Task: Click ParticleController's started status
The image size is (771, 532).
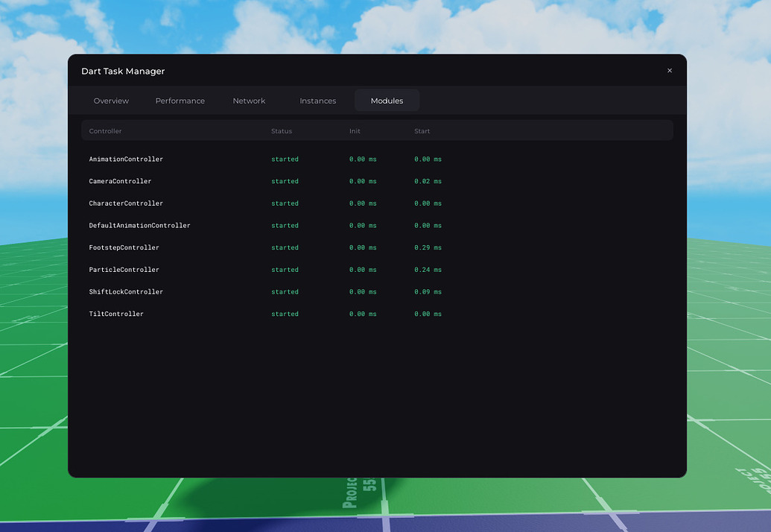Action: [285, 270]
